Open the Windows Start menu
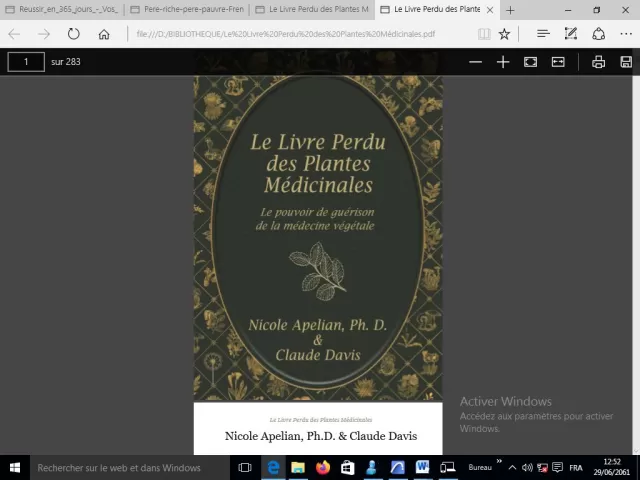 pyautogui.click(x=15, y=467)
